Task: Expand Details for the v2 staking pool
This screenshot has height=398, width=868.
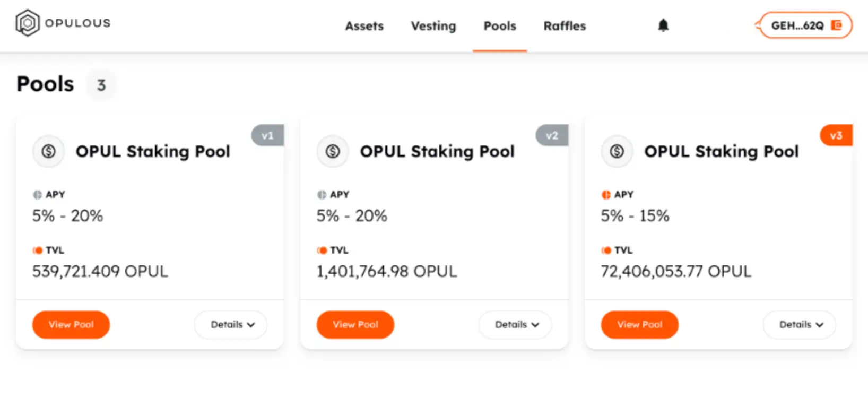Action: (516, 325)
